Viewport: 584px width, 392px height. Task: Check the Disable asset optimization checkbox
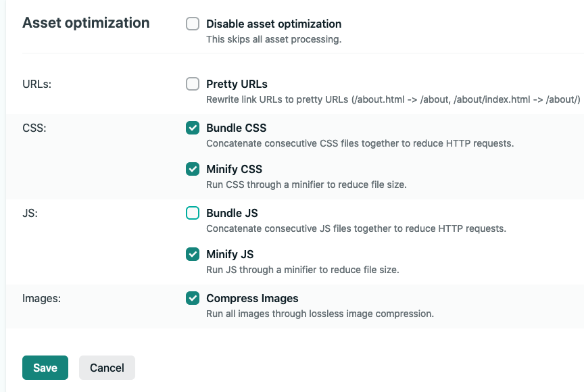(193, 24)
